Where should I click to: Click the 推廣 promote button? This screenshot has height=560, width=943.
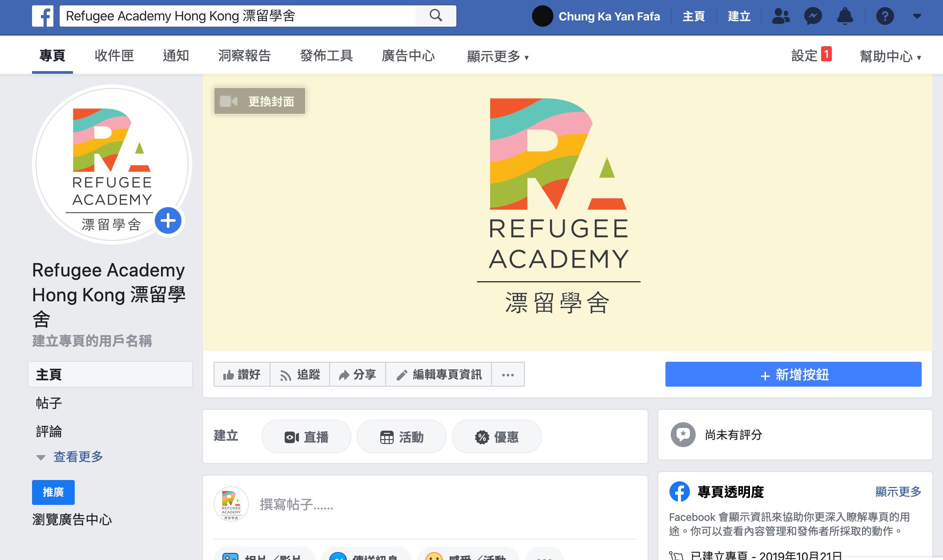coord(53,492)
